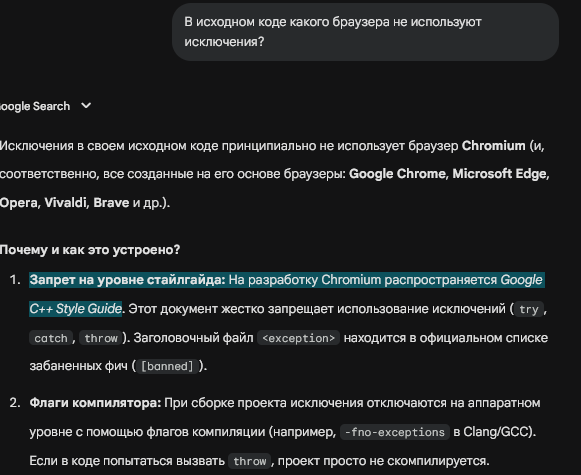This screenshot has width=581, height=475.
Task: Click 'throw' code chip next to catch
Action: pos(100,338)
